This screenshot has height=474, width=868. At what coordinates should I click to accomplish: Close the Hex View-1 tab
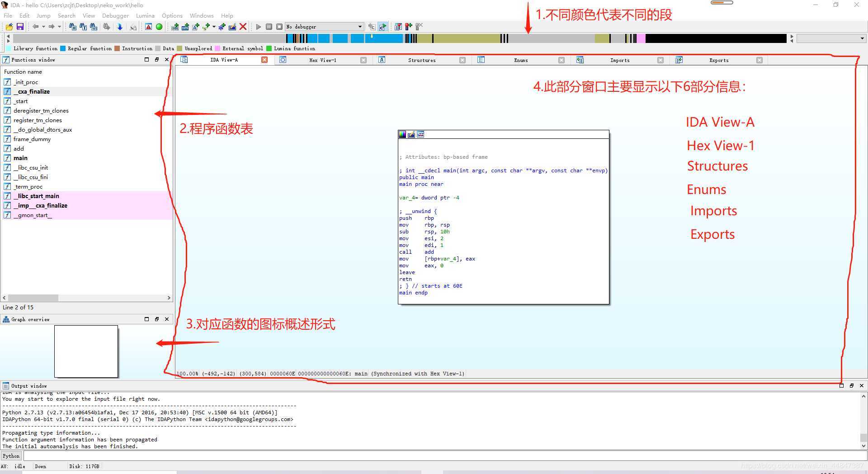coord(363,60)
